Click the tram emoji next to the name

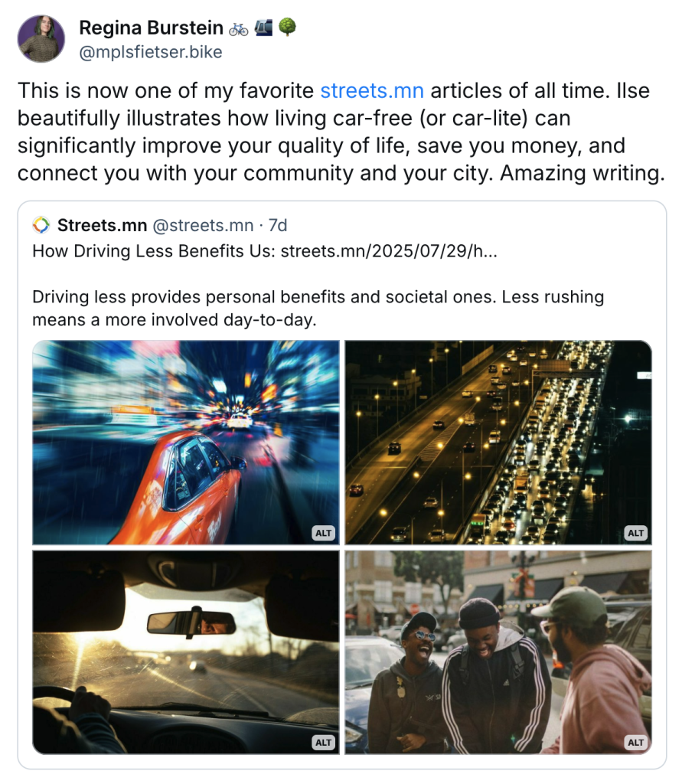pos(263,28)
